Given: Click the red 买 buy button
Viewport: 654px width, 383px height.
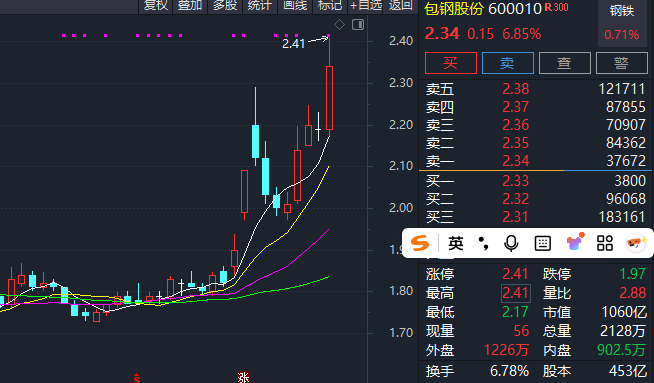Looking at the screenshot, I should (451, 63).
